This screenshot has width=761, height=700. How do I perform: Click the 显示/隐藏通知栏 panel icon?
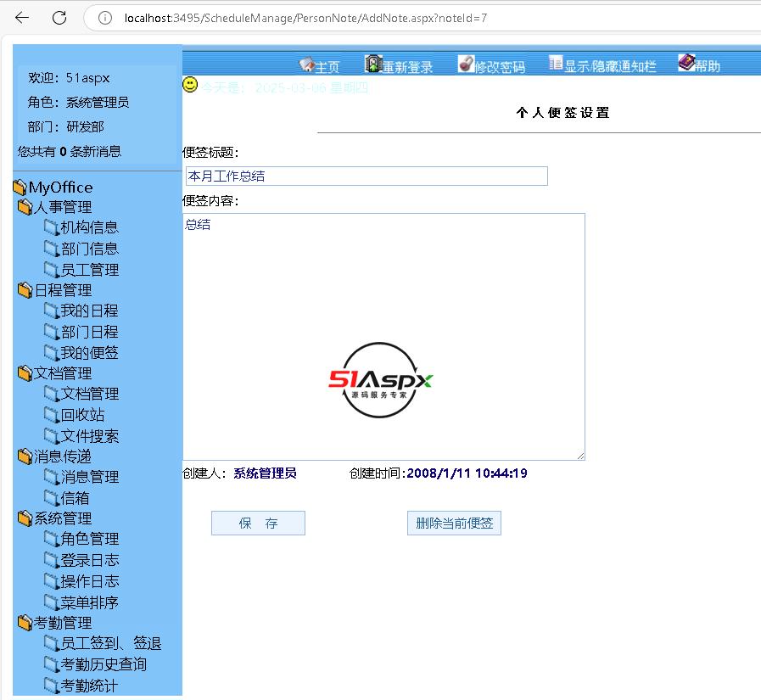coord(556,63)
